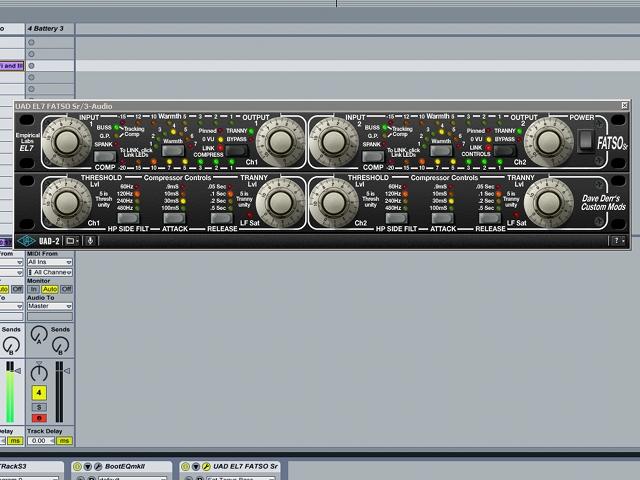Toggle Track Delay ms unit button
640x480 pixels.
[x=64, y=441]
